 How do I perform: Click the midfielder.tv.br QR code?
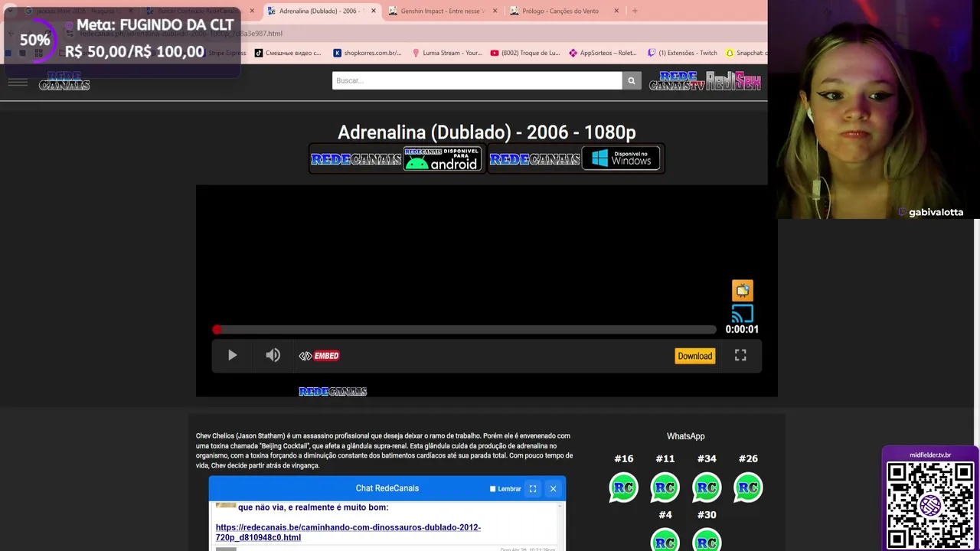pos(930,506)
